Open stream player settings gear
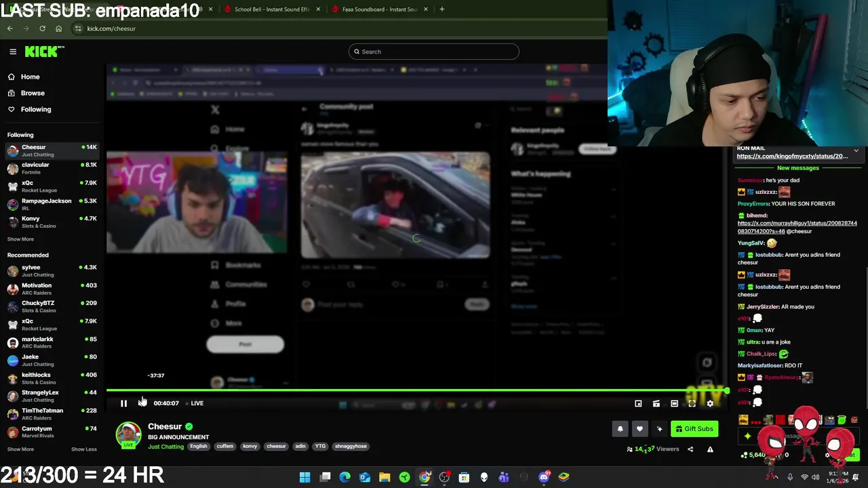 click(710, 404)
